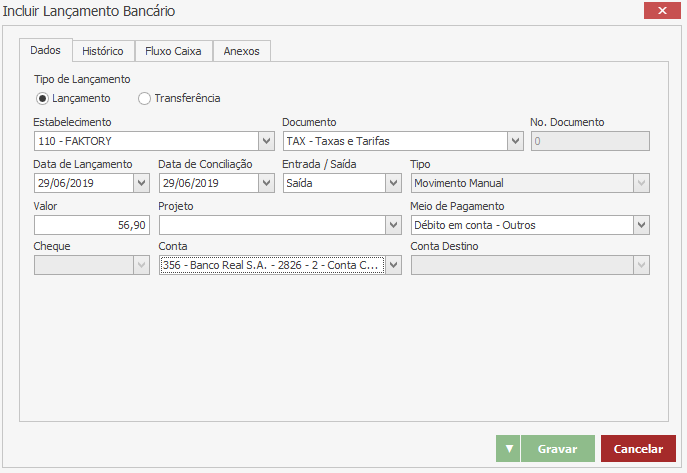Image resolution: width=687 pixels, height=473 pixels.
Task: Switch to the Histórico tab
Action: coord(103,51)
